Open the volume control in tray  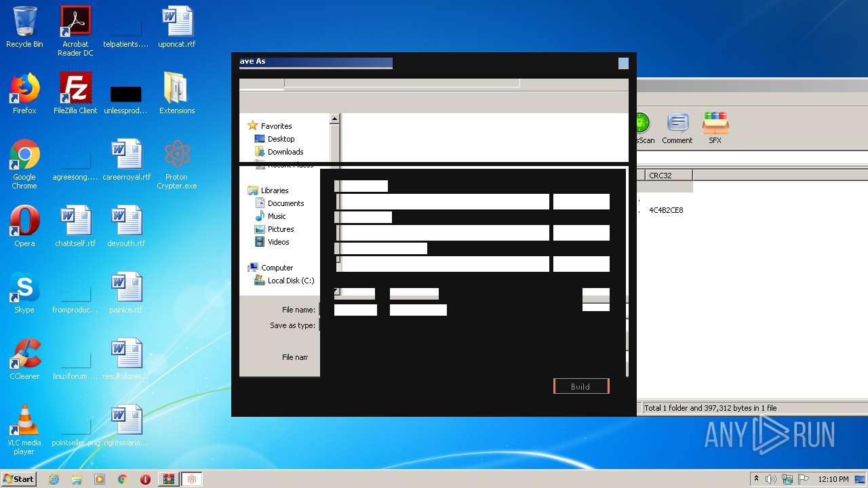771,479
